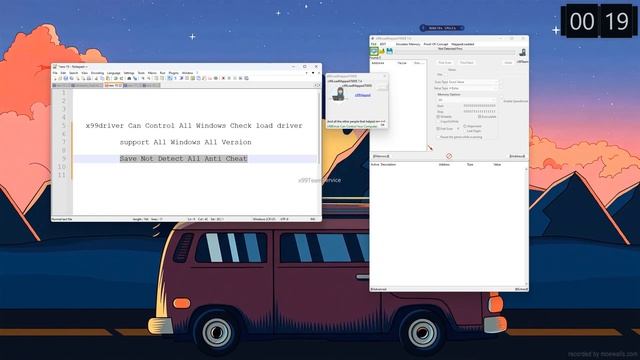Screen dimensions: 640x360
Task: Click the Advanced Options label at the scanner's bottom left
Action: (x=379, y=289)
